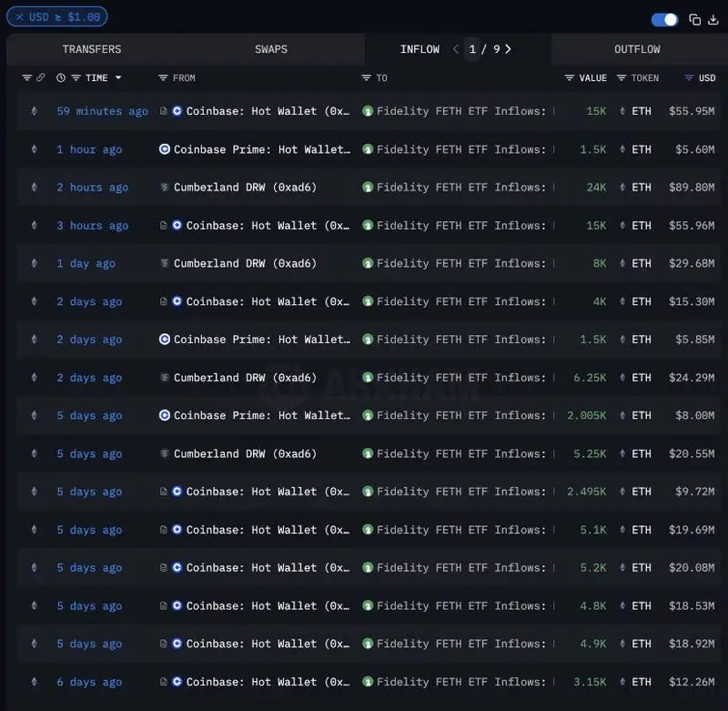The width and height of the screenshot is (728, 711).
Task: Open the '6 days ago' transaction link
Action: tap(89, 682)
